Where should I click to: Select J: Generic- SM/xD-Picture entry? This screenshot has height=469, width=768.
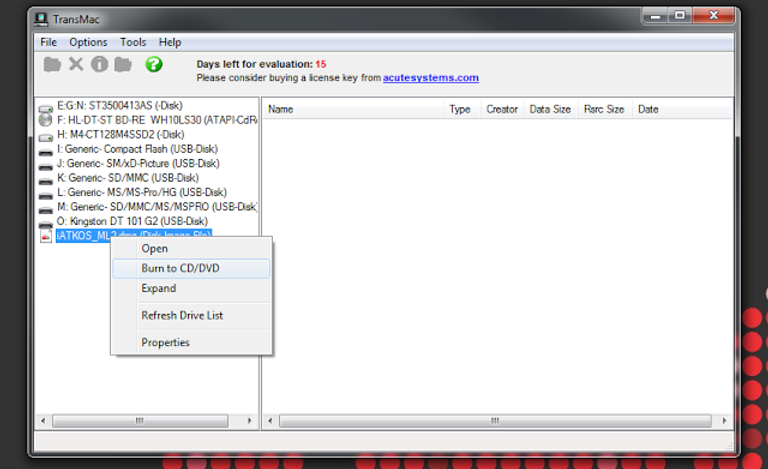pos(138,163)
